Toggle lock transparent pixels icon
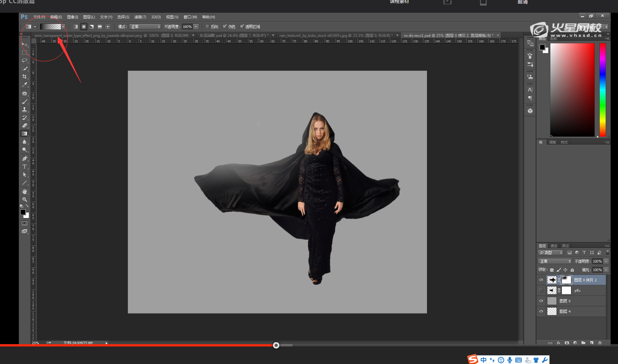The height and width of the screenshot is (364, 618). 552,270
